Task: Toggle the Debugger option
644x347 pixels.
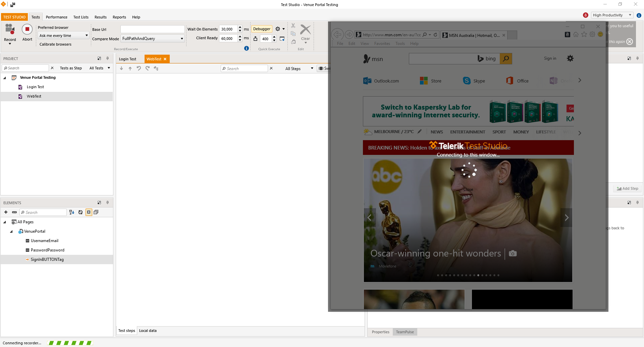Action: coord(262,29)
